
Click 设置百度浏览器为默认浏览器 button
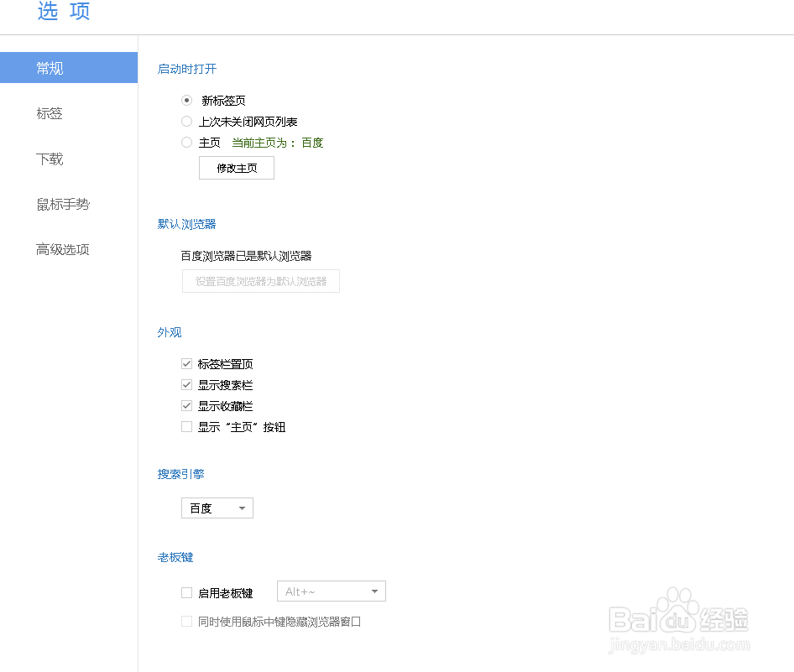click(260, 281)
